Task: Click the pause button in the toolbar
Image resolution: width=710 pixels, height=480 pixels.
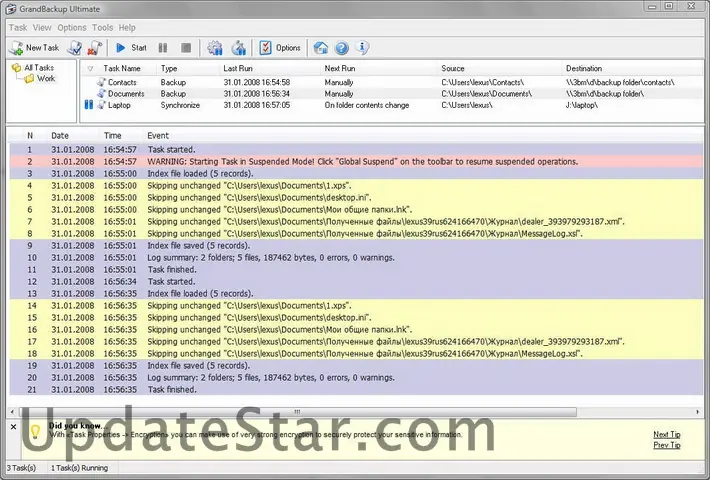Action: point(163,48)
